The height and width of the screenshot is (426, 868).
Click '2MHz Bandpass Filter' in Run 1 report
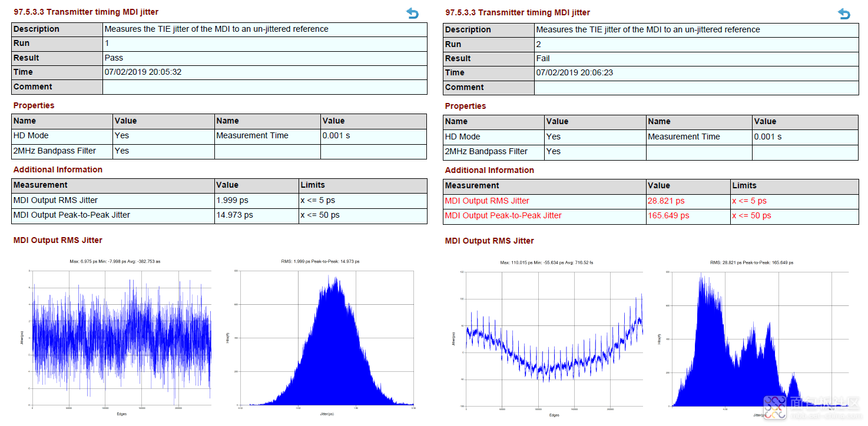(x=55, y=151)
